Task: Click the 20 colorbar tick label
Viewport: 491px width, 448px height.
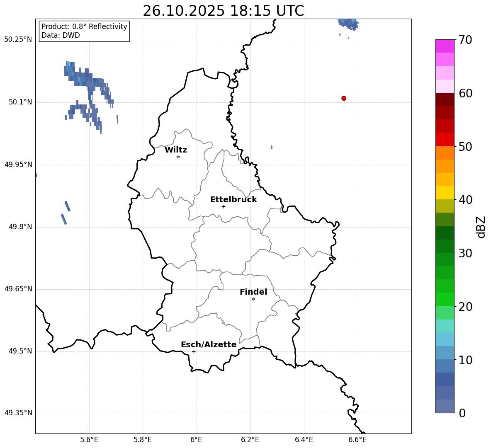Action: 465,307
